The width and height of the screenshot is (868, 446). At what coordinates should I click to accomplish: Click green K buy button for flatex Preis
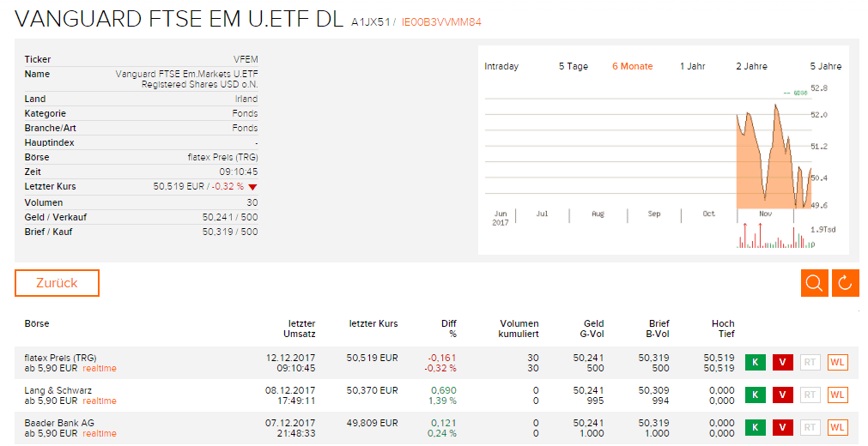click(x=755, y=363)
